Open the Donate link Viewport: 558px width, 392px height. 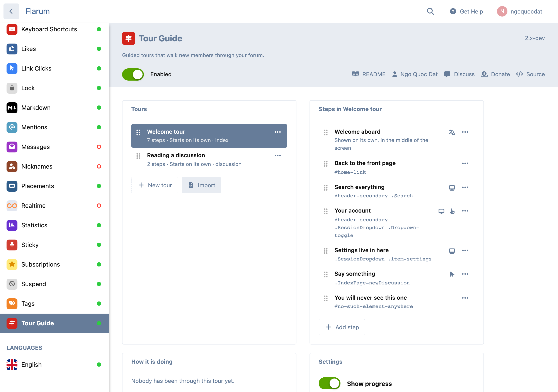(x=495, y=74)
